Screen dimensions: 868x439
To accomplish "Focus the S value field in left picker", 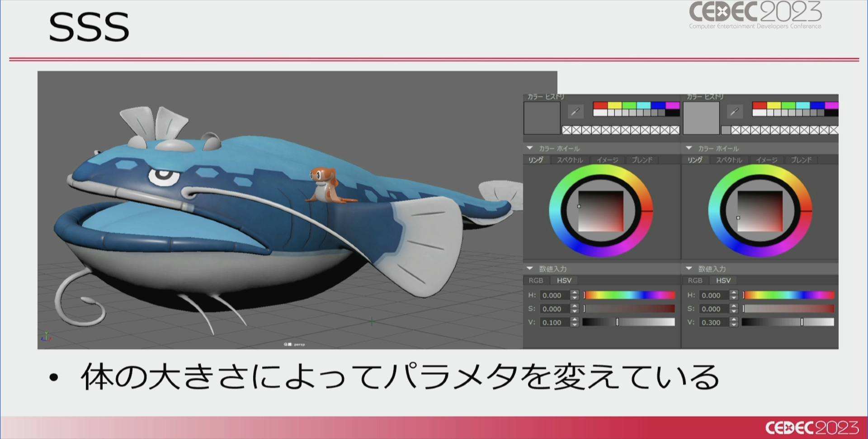I will pyautogui.click(x=555, y=309).
